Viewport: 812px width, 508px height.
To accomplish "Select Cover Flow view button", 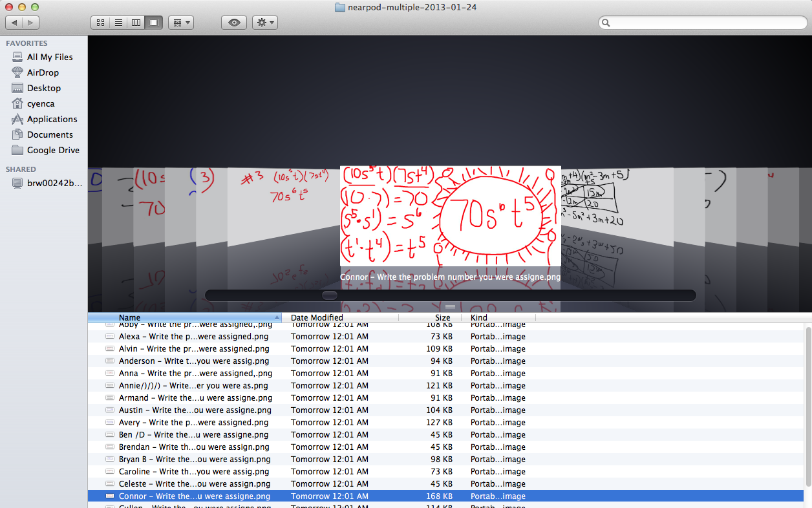I will pyautogui.click(x=154, y=23).
